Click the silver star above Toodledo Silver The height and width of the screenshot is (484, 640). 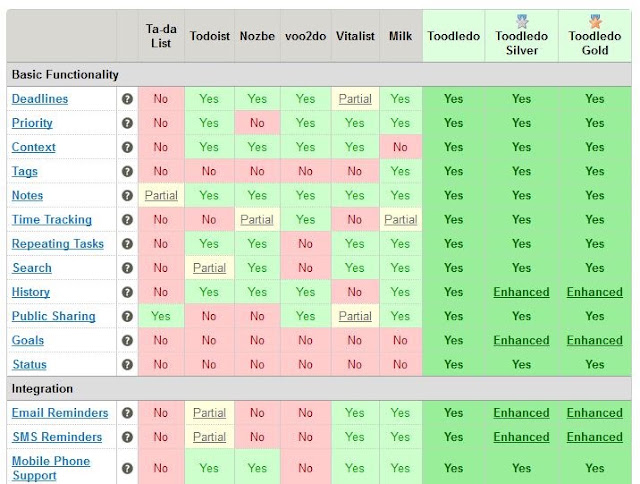coord(522,21)
